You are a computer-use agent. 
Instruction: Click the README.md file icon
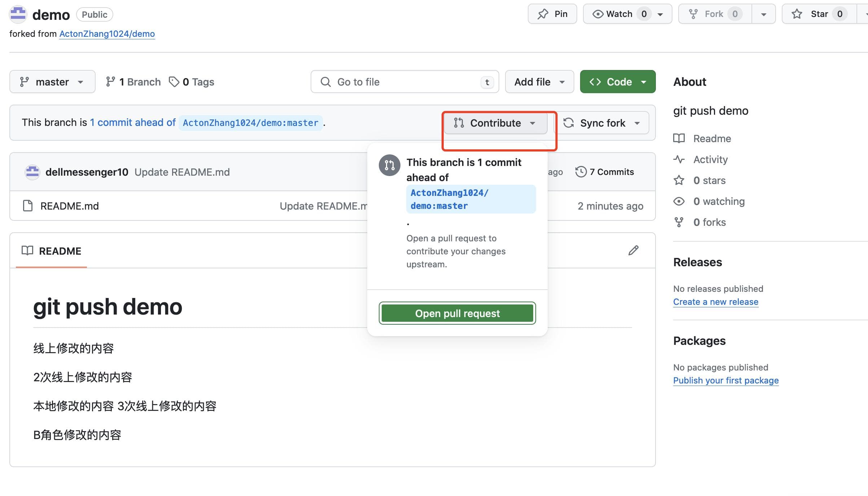coord(28,206)
